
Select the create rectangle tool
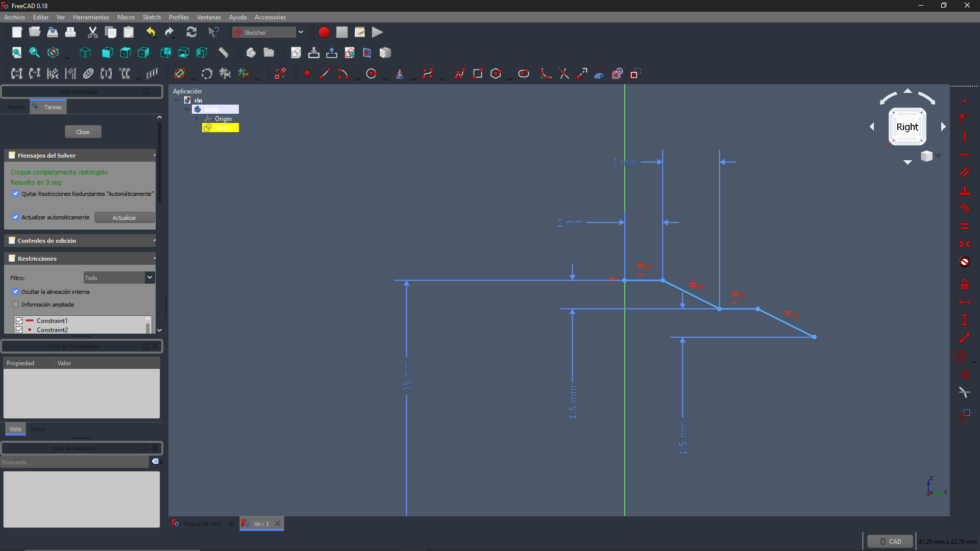(x=477, y=74)
